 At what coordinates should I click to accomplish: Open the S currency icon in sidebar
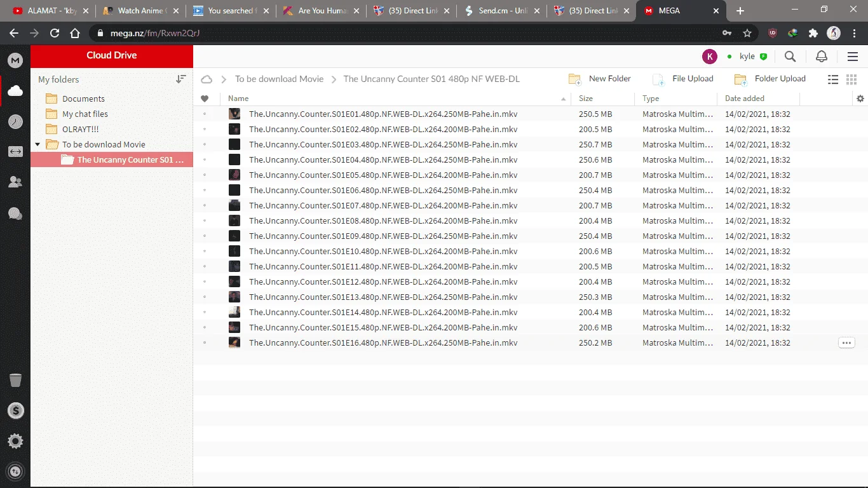point(15,410)
